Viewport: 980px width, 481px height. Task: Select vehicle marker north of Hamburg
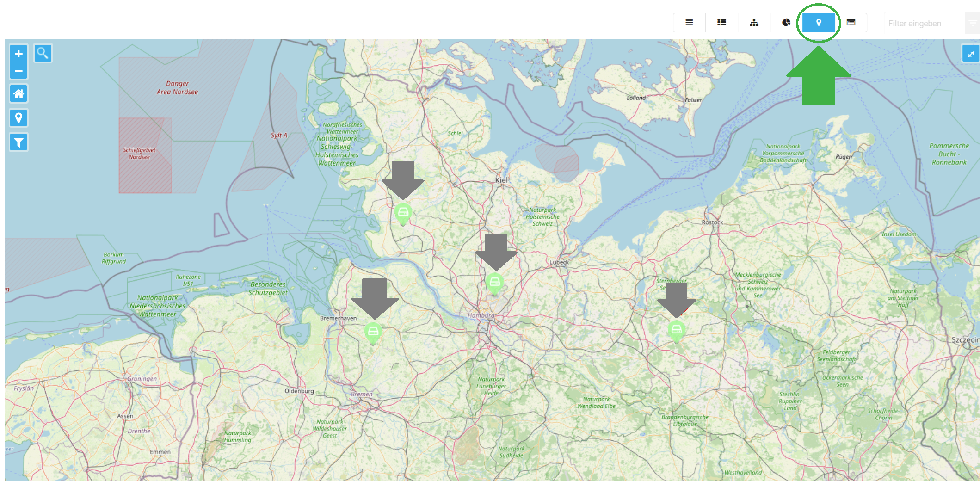[x=494, y=282]
